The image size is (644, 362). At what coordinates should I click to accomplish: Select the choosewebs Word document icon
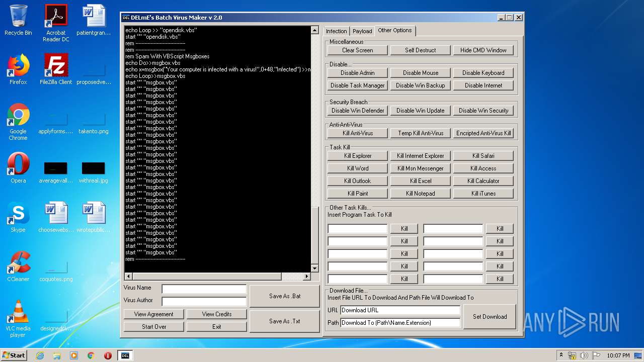(x=56, y=217)
